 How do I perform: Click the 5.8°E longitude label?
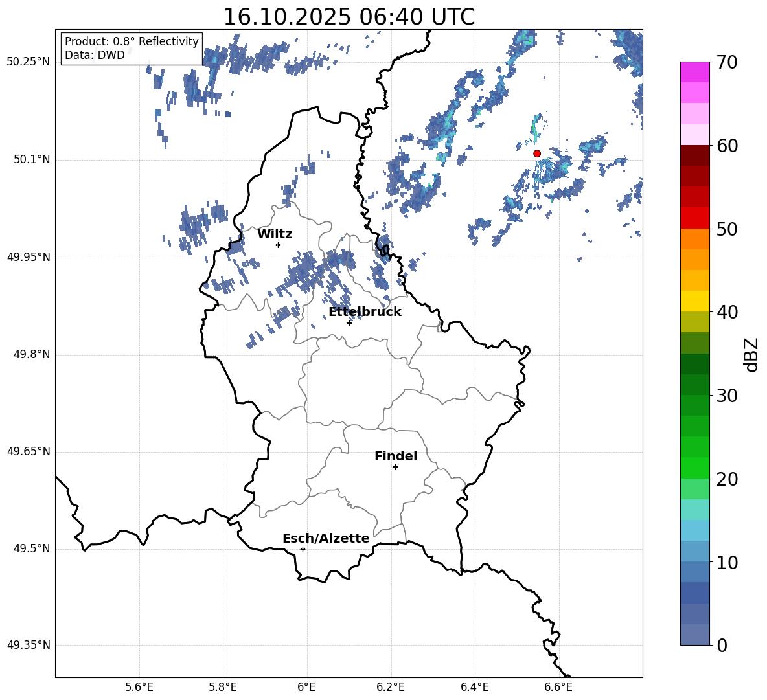click(223, 688)
